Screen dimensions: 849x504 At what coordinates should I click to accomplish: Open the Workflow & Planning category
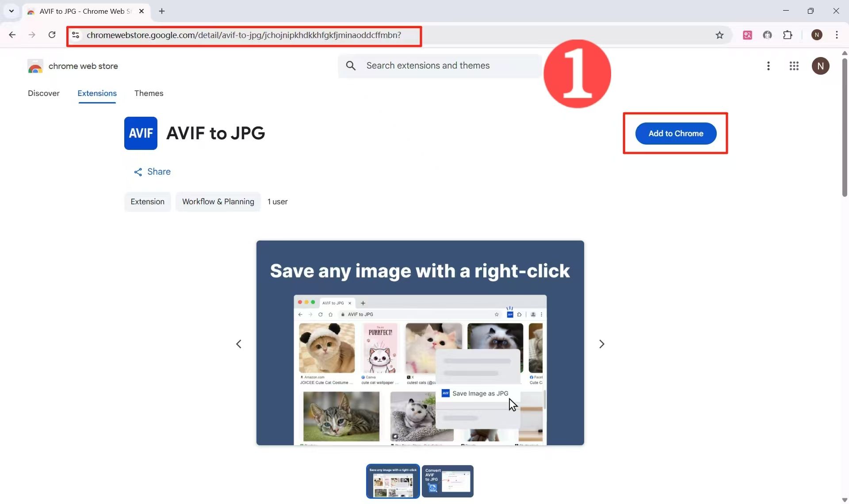point(218,202)
